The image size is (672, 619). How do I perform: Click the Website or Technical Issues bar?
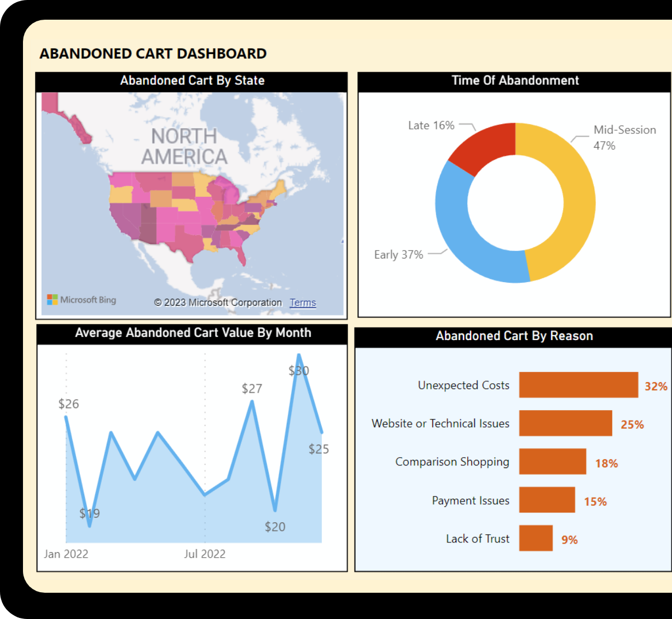tap(565, 423)
